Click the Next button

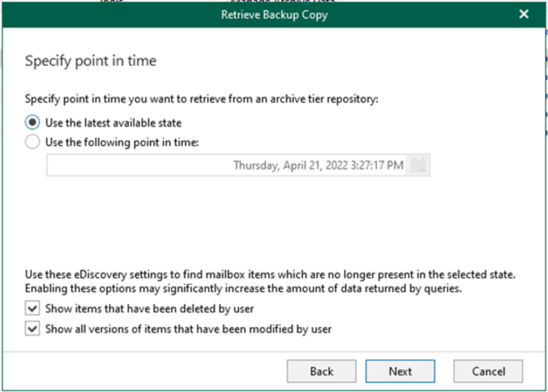tap(400, 371)
